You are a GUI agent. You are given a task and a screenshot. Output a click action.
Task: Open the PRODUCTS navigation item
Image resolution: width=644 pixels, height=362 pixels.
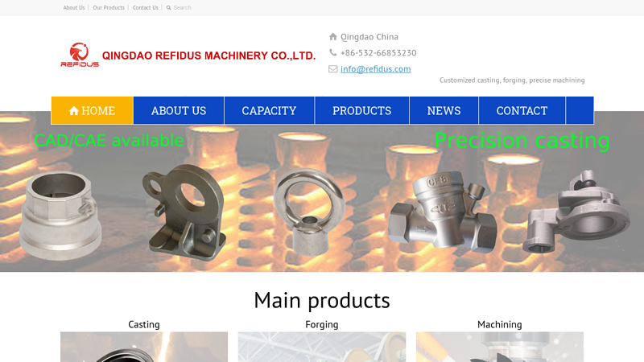tap(361, 110)
